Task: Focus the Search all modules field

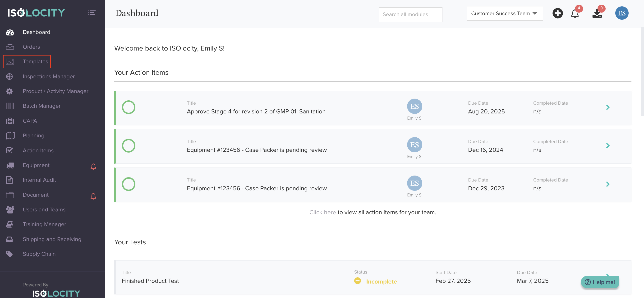Action: pos(410,14)
